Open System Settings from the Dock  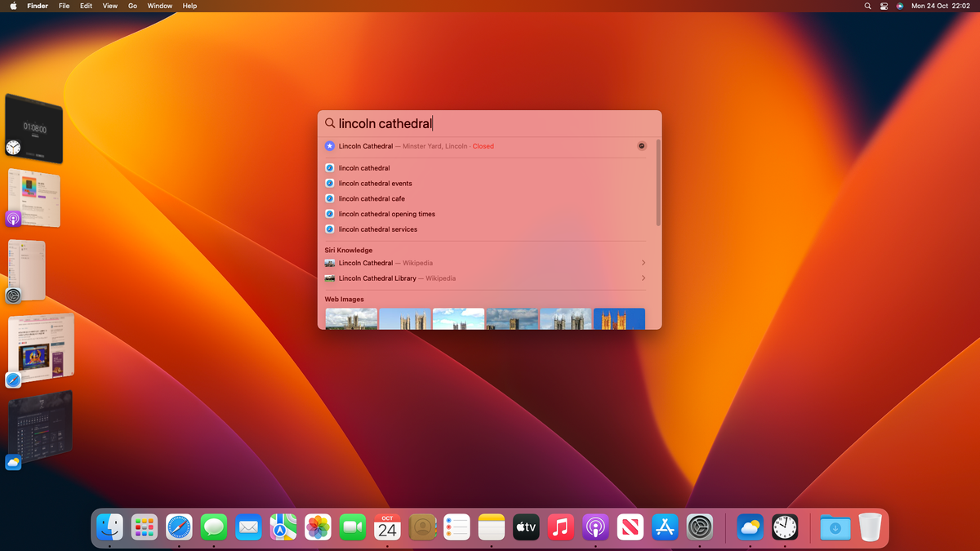pos(699,527)
